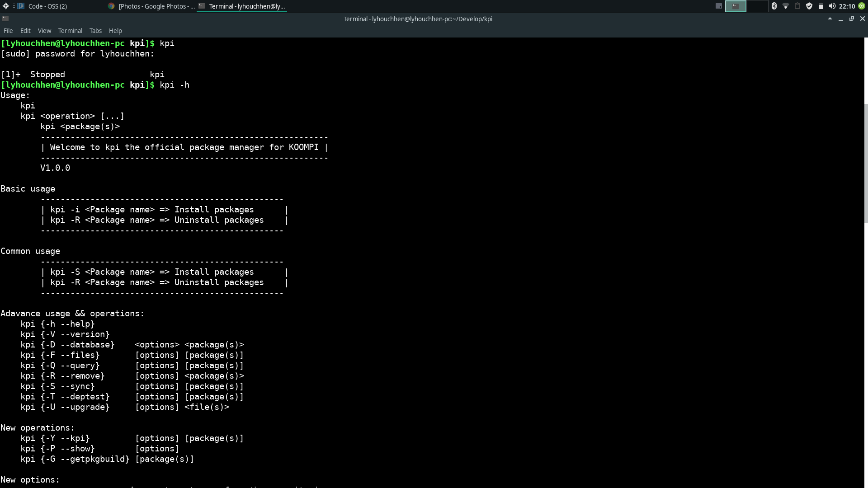Screen dimensions: 868x488
Task: Switch to second empty workspace
Action: (x=758, y=6)
